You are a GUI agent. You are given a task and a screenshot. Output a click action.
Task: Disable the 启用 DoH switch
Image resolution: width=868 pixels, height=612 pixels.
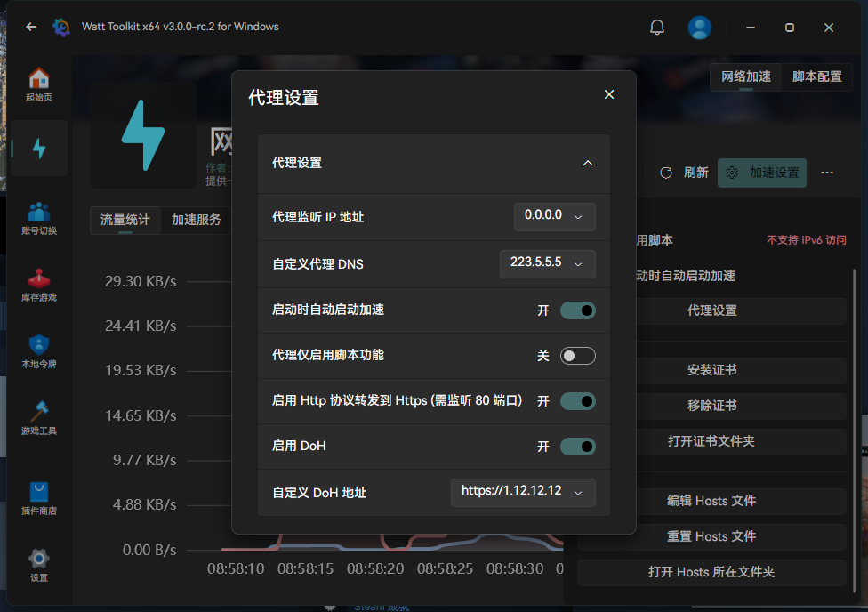pos(578,447)
